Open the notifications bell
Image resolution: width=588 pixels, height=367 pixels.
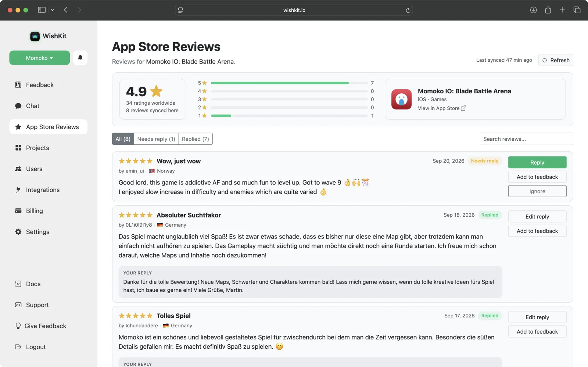tap(80, 58)
